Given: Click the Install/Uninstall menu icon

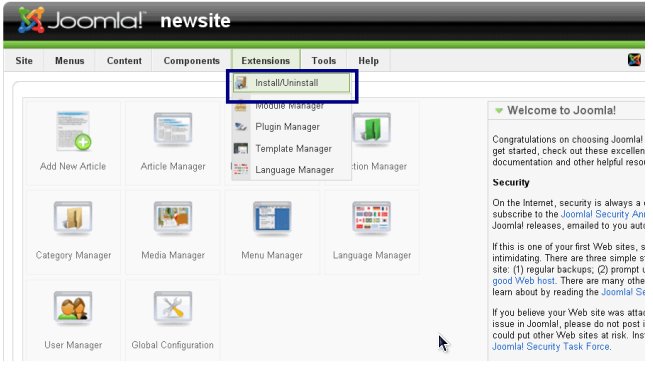Looking at the screenshot, I should (242, 82).
